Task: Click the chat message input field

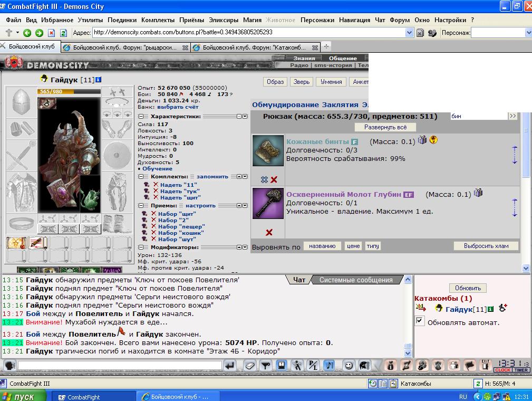Action: click(x=120, y=365)
